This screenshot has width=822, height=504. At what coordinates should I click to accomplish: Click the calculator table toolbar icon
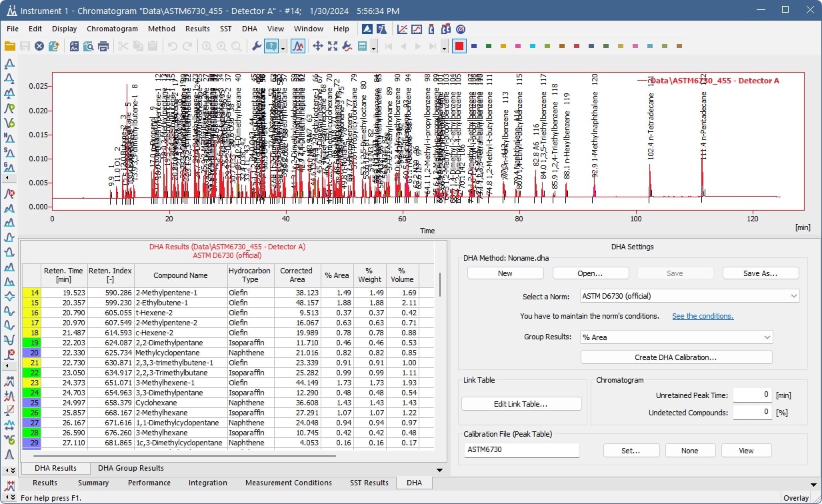tap(363, 46)
